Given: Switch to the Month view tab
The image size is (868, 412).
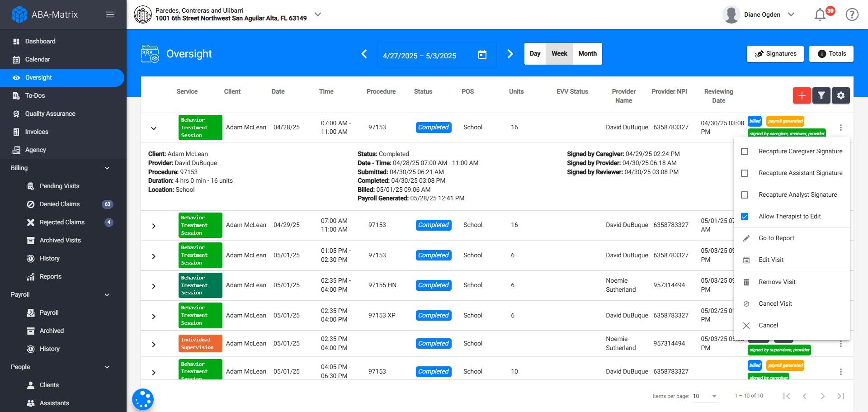Looking at the screenshot, I should tap(587, 54).
